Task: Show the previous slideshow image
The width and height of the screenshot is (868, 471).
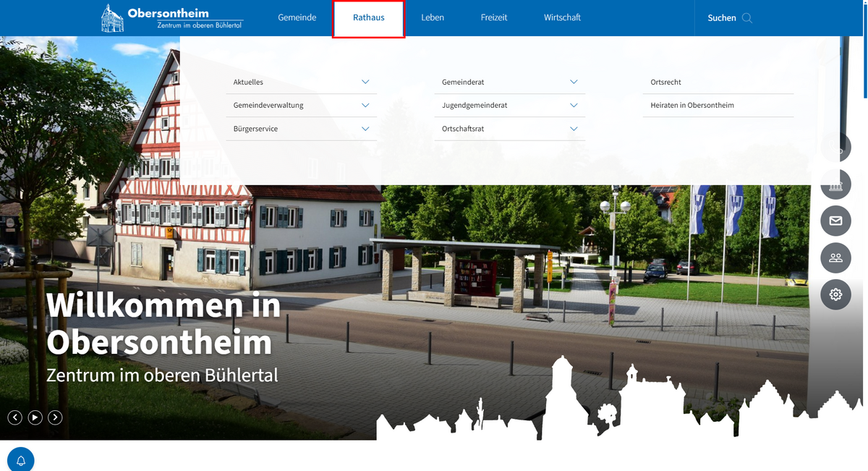Action: coord(15,417)
